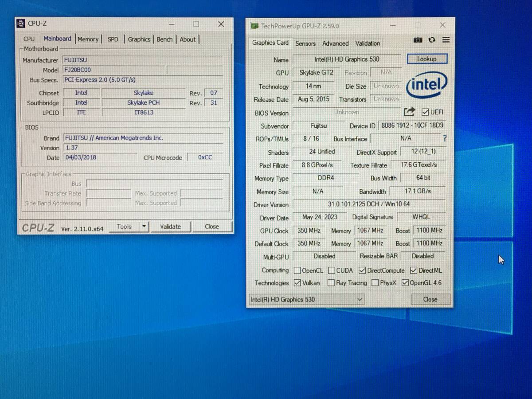Click the CPU Microcode 0xCC value
532x399 pixels.
[205, 157]
